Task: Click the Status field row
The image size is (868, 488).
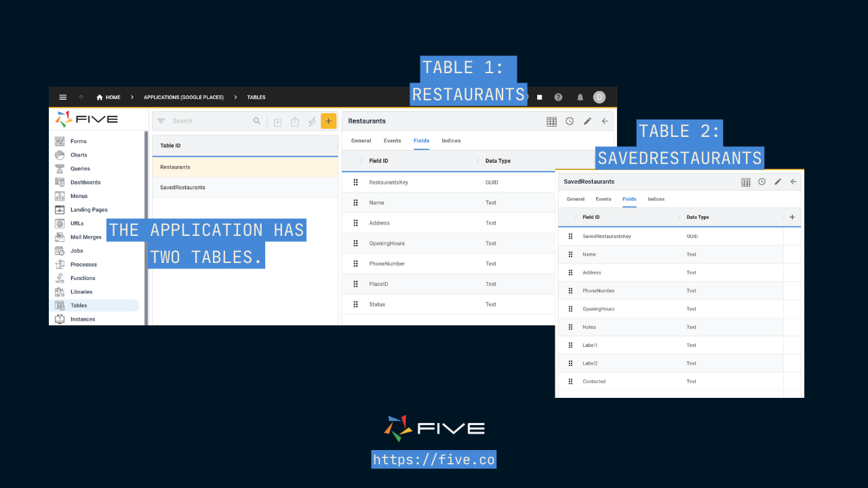Action: coord(449,304)
